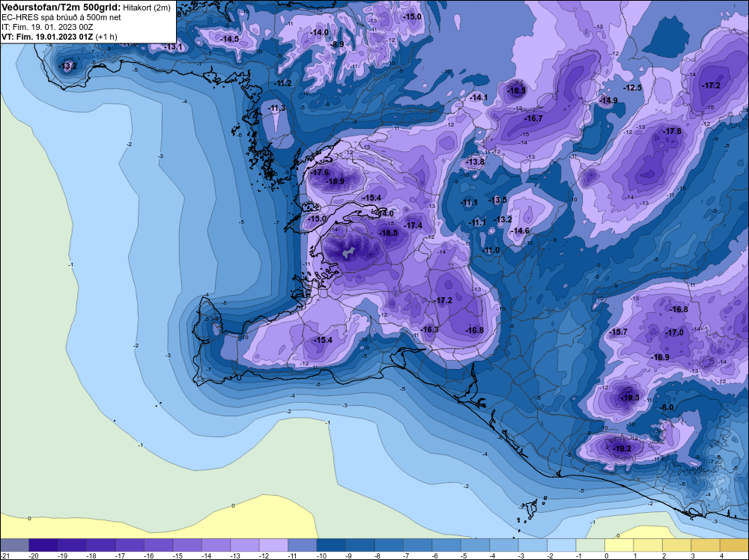This screenshot has height=560, width=749.
Task: Pick the legend swatch labeled -17
Action: 130,545
